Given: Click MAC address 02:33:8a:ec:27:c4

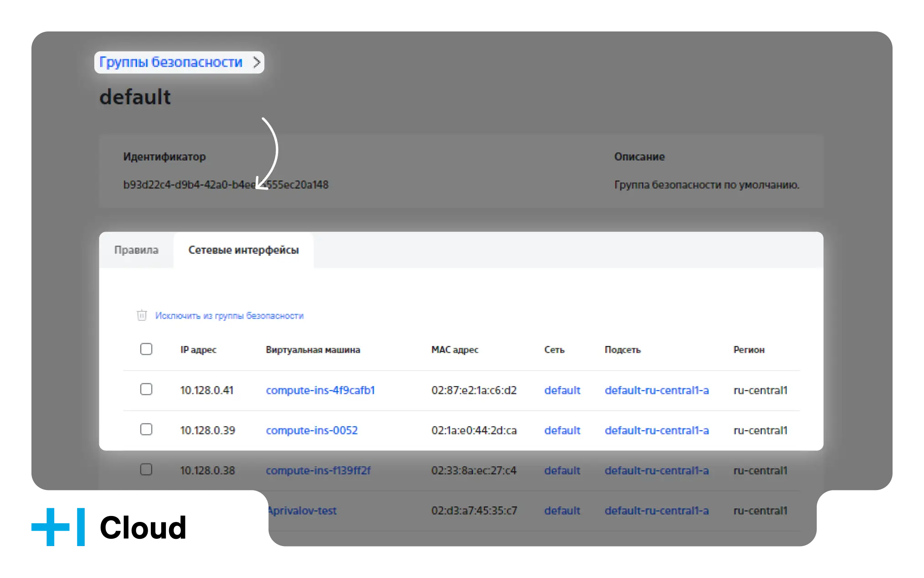Looking at the screenshot, I should click(474, 470).
